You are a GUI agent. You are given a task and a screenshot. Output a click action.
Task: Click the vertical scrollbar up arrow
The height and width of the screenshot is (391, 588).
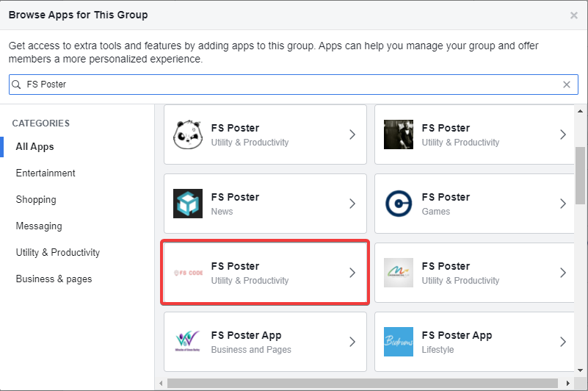[581, 111]
